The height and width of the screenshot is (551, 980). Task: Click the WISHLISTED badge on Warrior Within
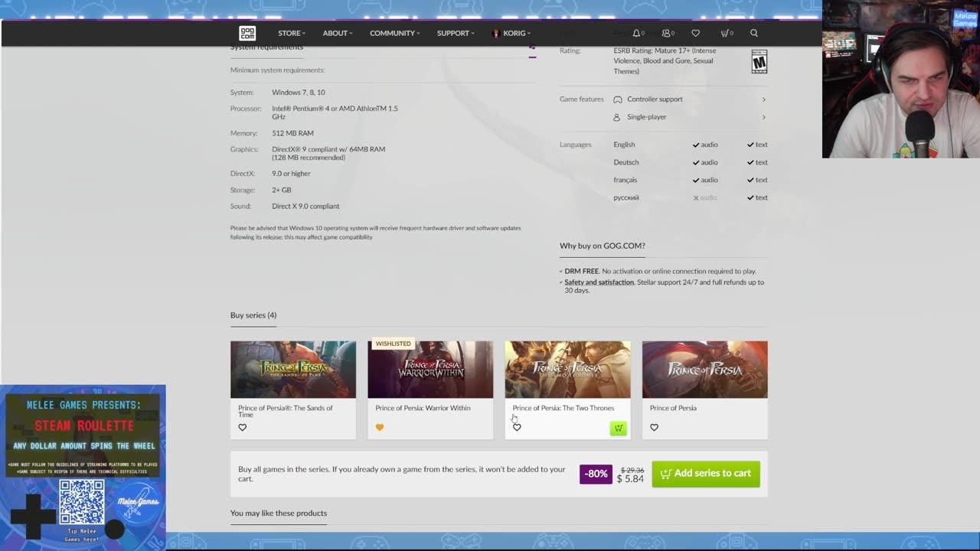pyautogui.click(x=393, y=344)
